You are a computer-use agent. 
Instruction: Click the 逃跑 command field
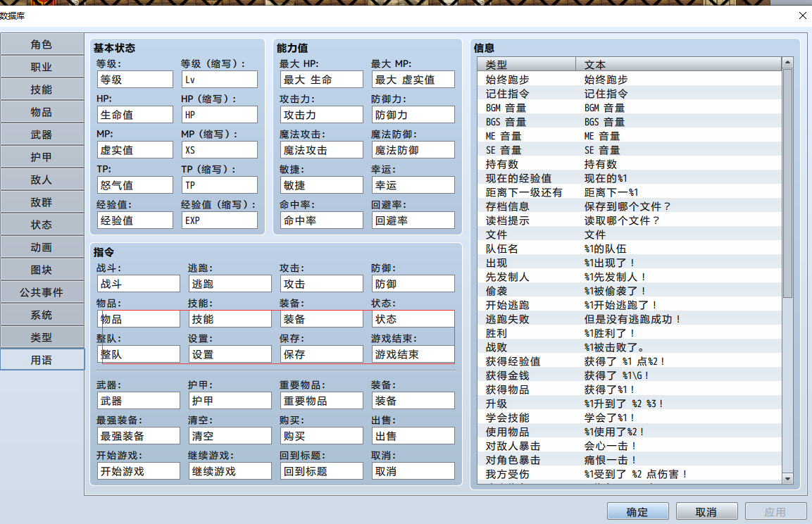pyautogui.click(x=230, y=284)
